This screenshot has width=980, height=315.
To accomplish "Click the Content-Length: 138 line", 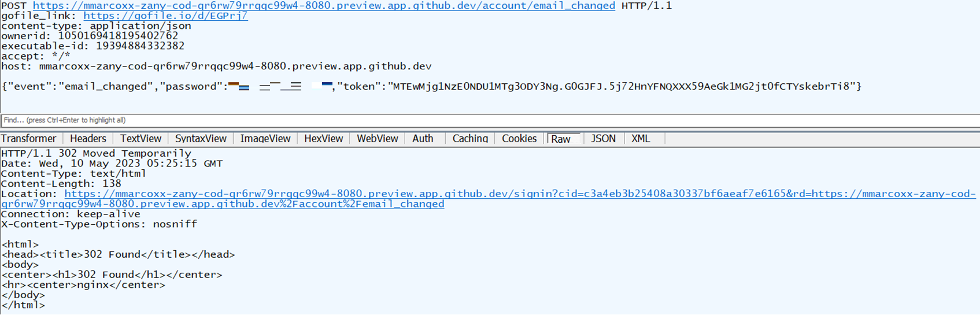I will pos(61,184).
